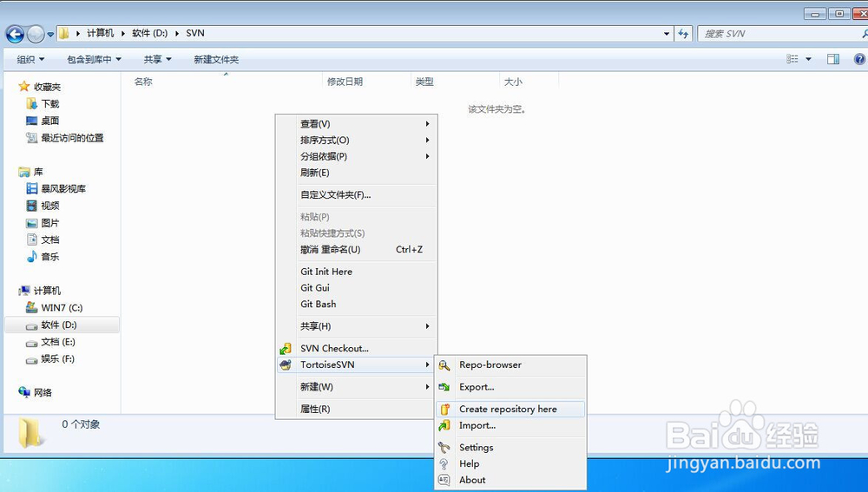Screen dimensions: 868x492
Task: Click the Settings wrench icon
Action: (x=444, y=447)
